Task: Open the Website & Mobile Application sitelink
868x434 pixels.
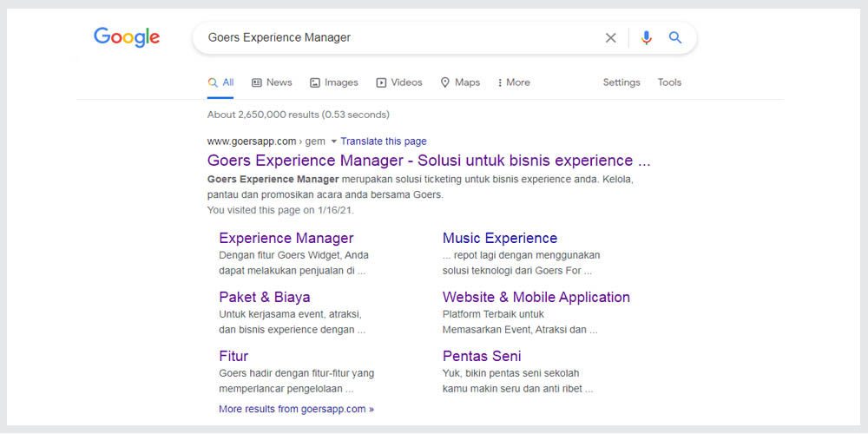Action: click(536, 297)
